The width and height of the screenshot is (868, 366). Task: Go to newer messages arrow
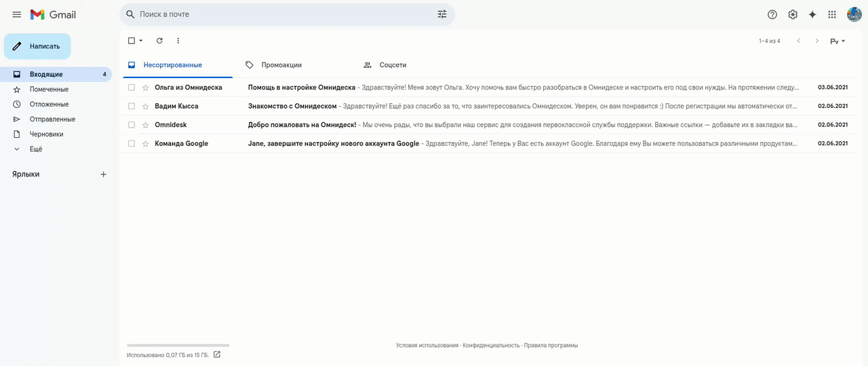(798, 41)
